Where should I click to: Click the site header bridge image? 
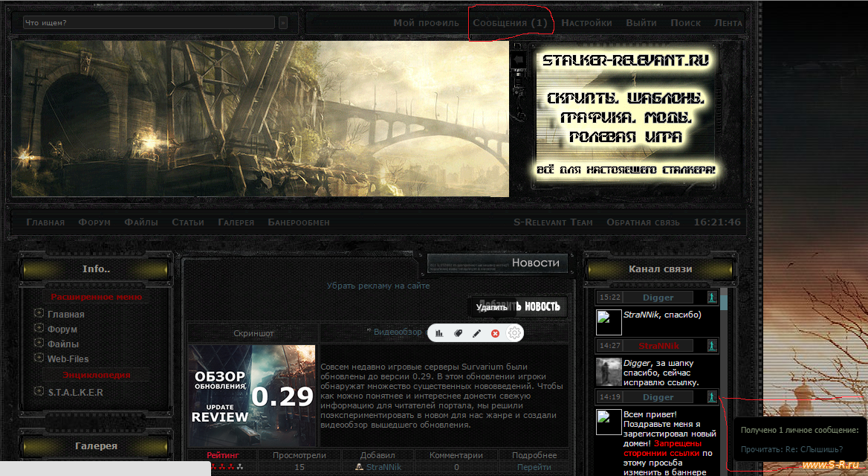[260, 118]
